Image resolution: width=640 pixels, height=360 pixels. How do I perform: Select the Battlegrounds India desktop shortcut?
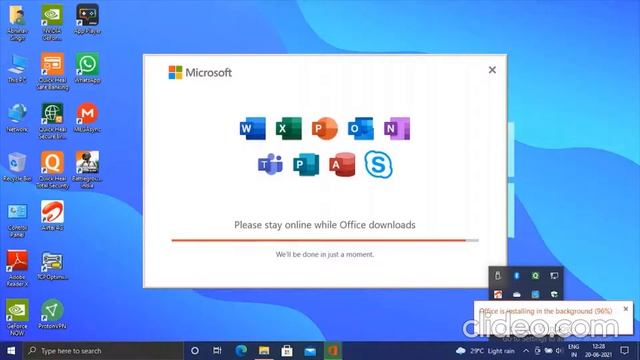[x=87, y=170]
